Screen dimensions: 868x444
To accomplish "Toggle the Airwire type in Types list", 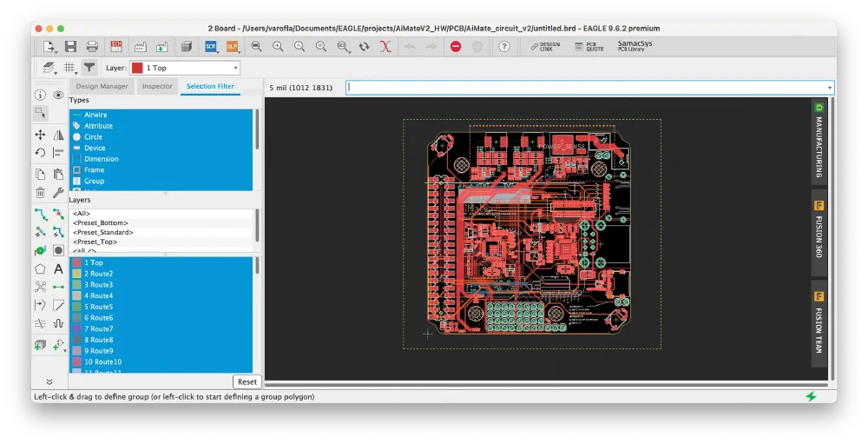I will 95,115.
